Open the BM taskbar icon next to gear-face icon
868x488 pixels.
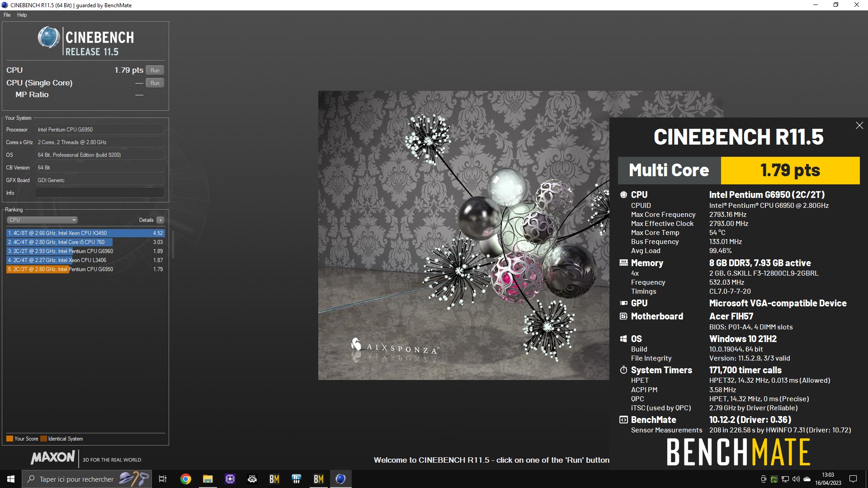click(274, 479)
